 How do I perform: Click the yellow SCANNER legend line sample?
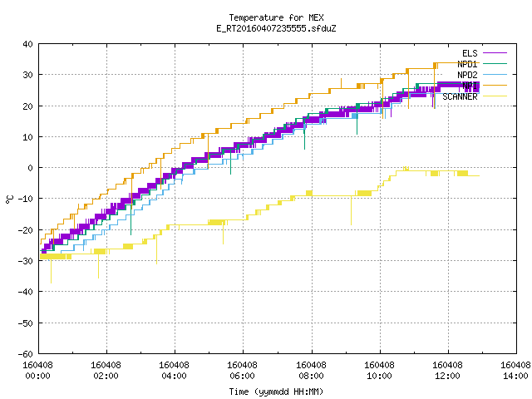coord(495,96)
